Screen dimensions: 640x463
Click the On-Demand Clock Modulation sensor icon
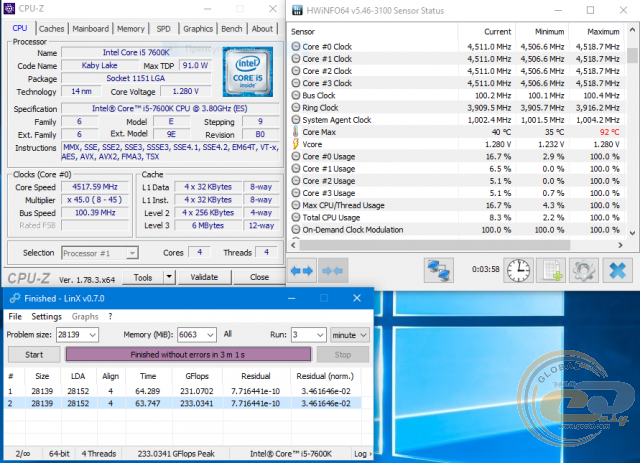point(296,229)
